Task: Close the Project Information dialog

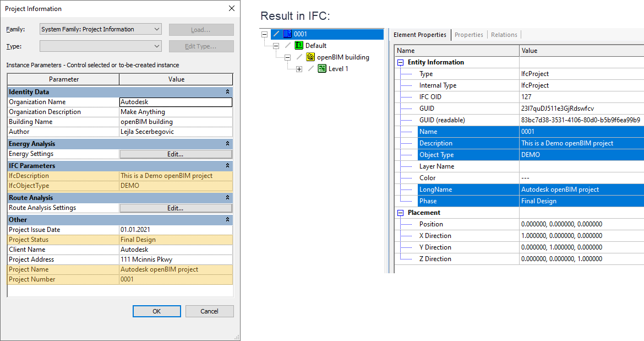Action: coord(231,9)
